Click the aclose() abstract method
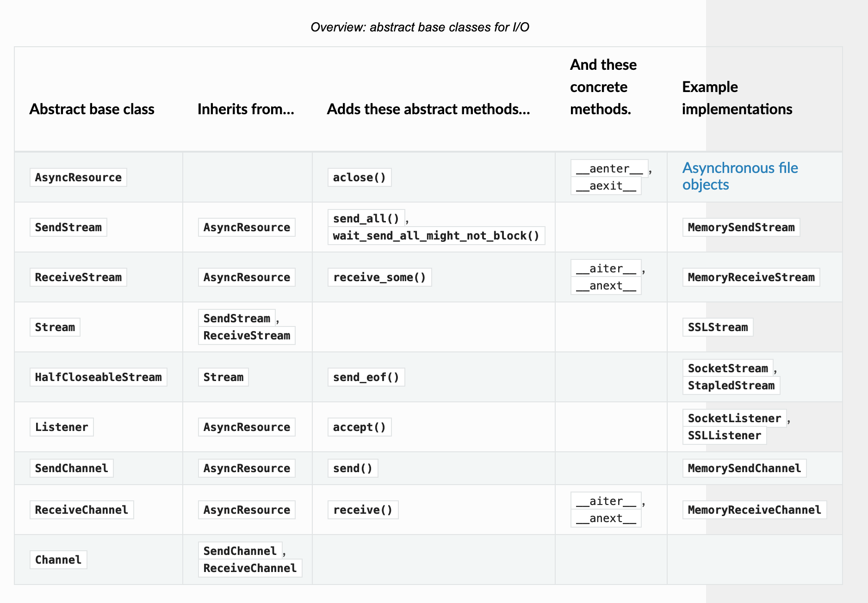 point(359,178)
